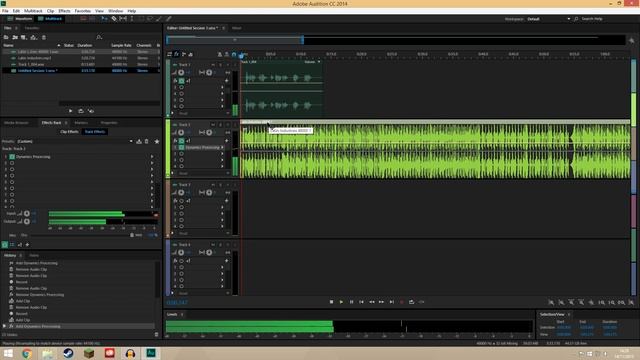Show the EQ section of tracks
The image size is (640, 360).
[x=191, y=54]
